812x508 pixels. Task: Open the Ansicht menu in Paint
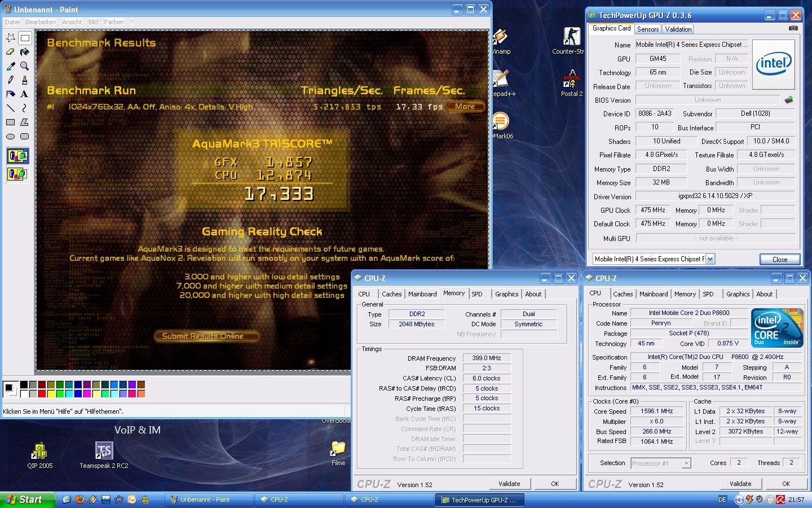pos(72,22)
